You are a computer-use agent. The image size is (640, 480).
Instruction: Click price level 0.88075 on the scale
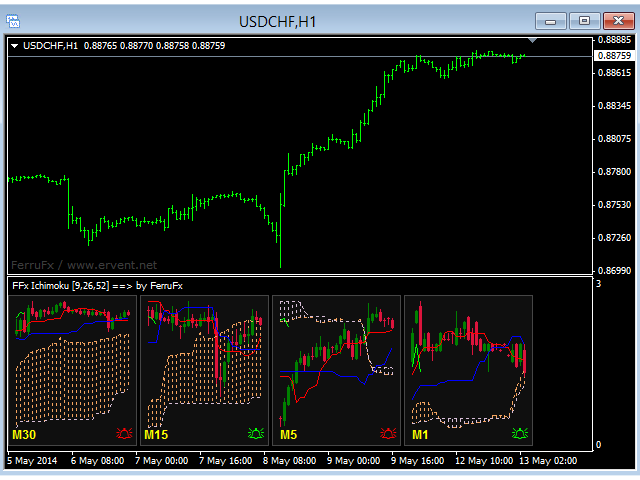coord(614,139)
